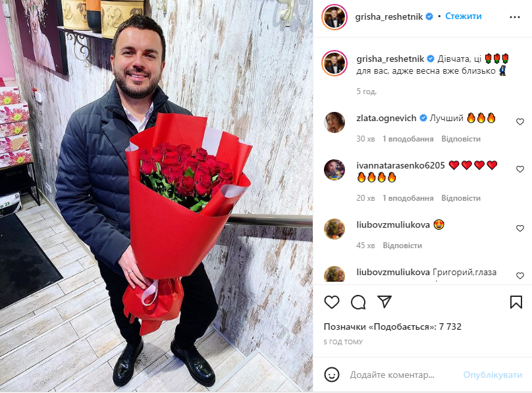This screenshot has height=393, width=532.
Task: Open the comment bubble icon
Action: click(x=358, y=301)
